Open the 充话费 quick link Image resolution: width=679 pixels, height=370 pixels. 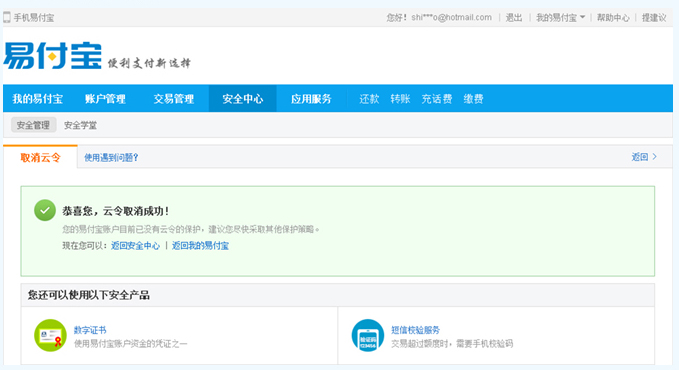click(x=436, y=99)
